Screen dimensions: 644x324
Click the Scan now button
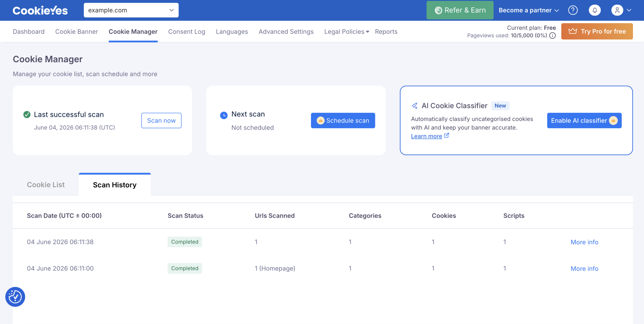(x=161, y=121)
